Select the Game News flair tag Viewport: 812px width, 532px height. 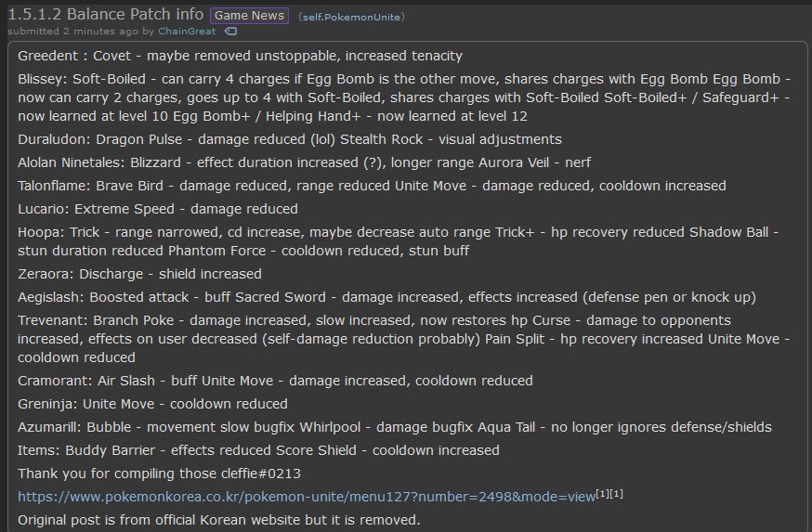tap(249, 16)
